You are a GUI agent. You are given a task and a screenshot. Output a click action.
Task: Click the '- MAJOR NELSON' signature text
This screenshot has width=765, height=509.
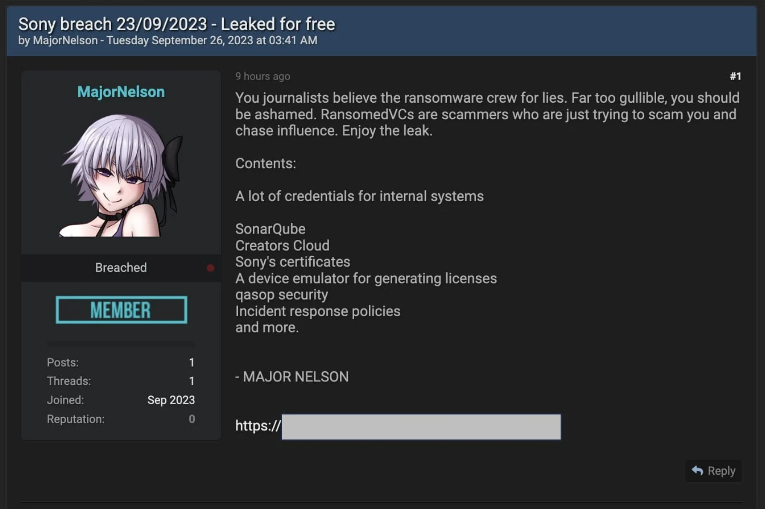(292, 377)
